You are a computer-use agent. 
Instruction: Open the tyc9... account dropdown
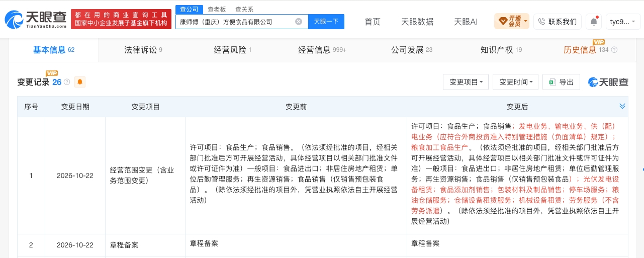tap(623, 22)
